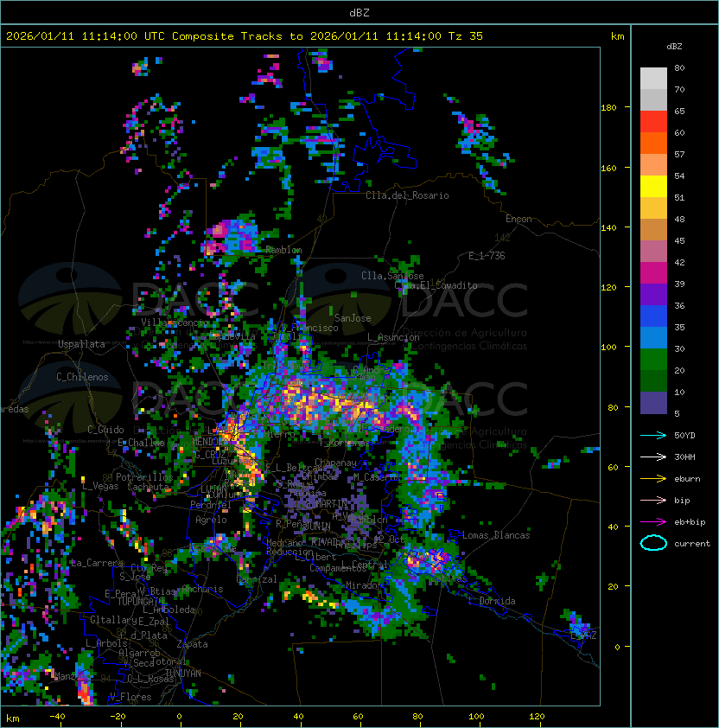719x728 pixels.
Task: Click the Anchoris place label
Action: coord(202,589)
